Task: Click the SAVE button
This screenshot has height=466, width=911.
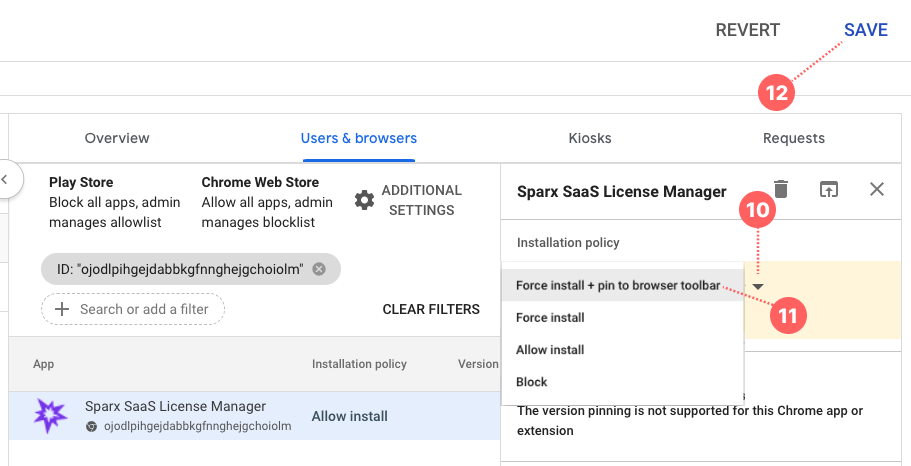Action: click(865, 30)
